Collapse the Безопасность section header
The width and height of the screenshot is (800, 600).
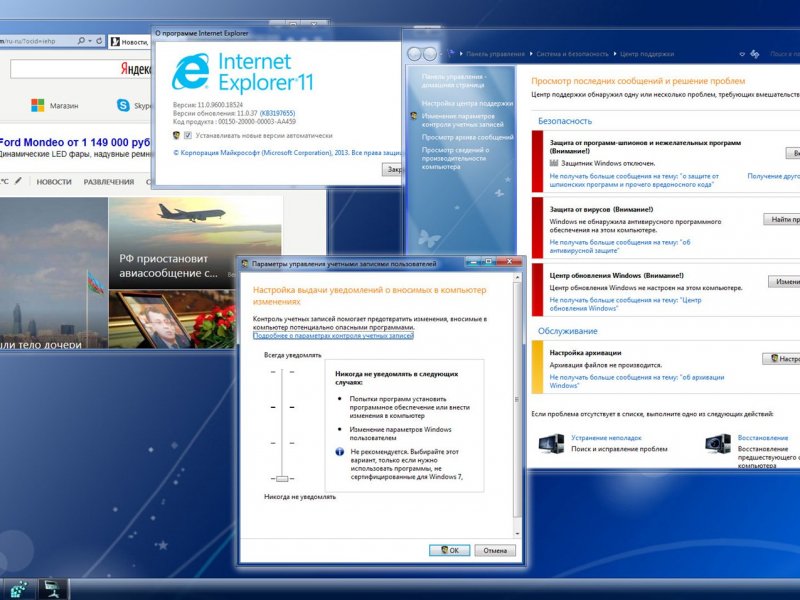[x=565, y=121]
